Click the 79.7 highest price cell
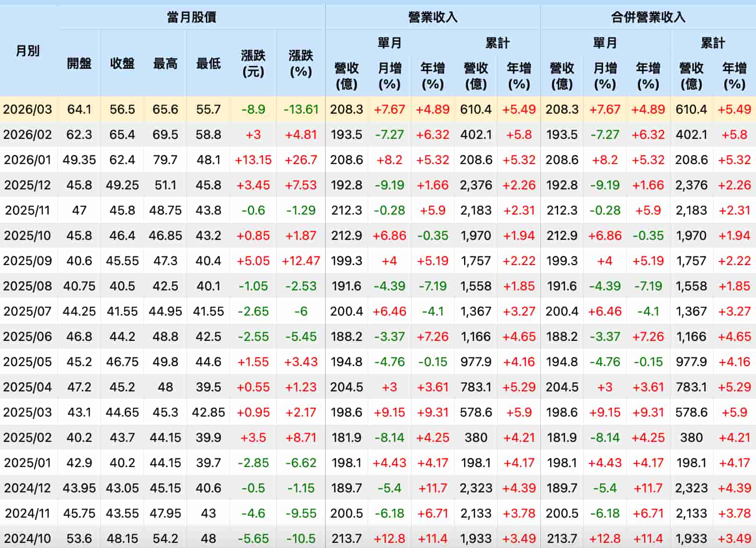Image resolution: width=756 pixels, height=548 pixels. [165, 160]
